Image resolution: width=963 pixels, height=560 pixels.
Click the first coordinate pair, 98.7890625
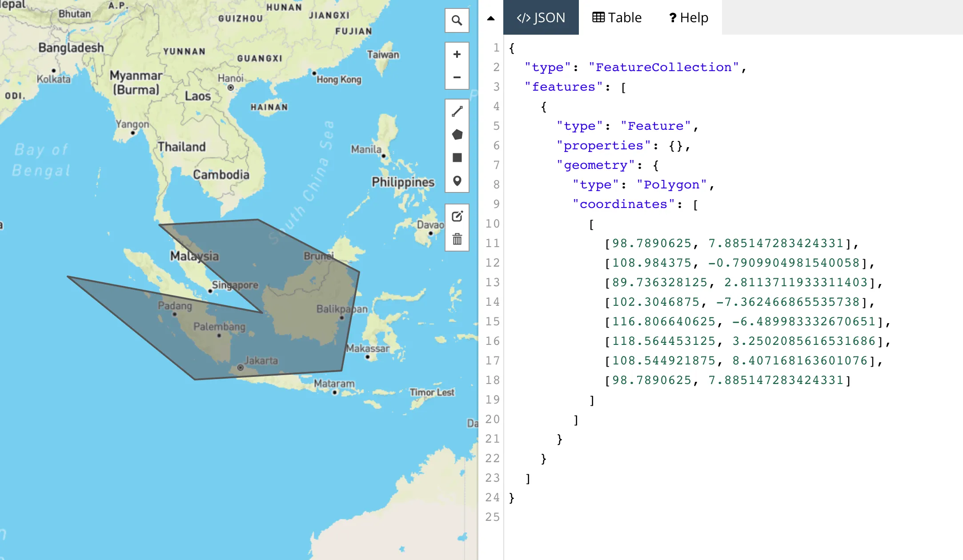pyautogui.click(x=652, y=243)
